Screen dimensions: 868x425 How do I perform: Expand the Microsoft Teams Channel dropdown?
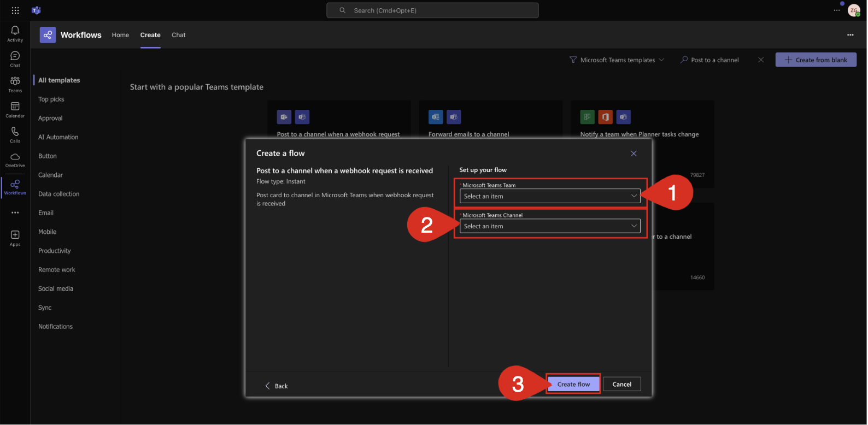tap(549, 226)
